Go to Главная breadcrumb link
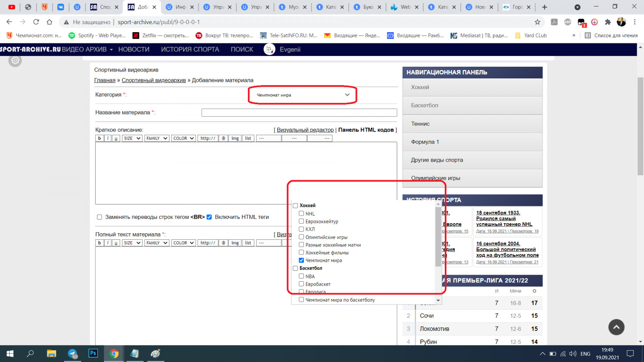Screen dimensions: 644x362 [x=105, y=80]
